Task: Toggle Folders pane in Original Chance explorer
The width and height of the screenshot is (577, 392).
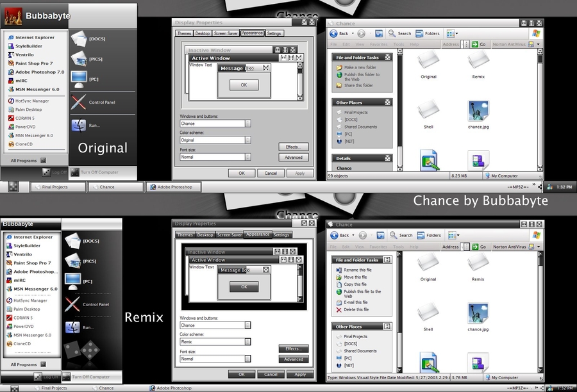Action: click(x=427, y=33)
